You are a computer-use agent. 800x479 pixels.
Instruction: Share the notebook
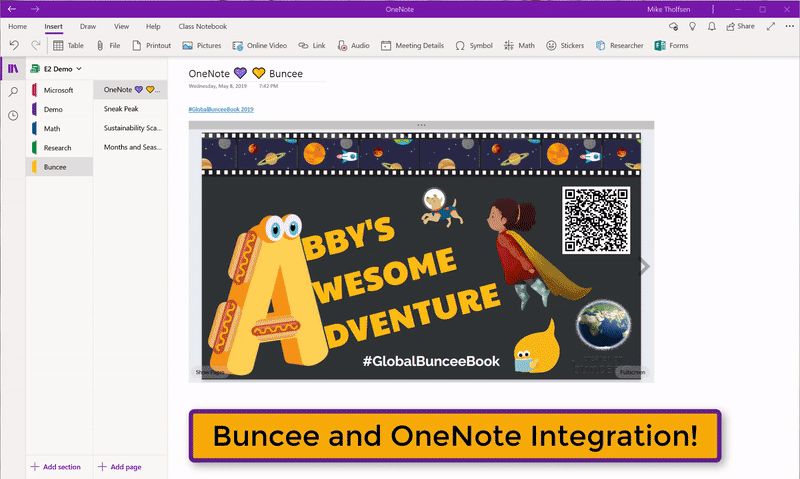click(740, 26)
